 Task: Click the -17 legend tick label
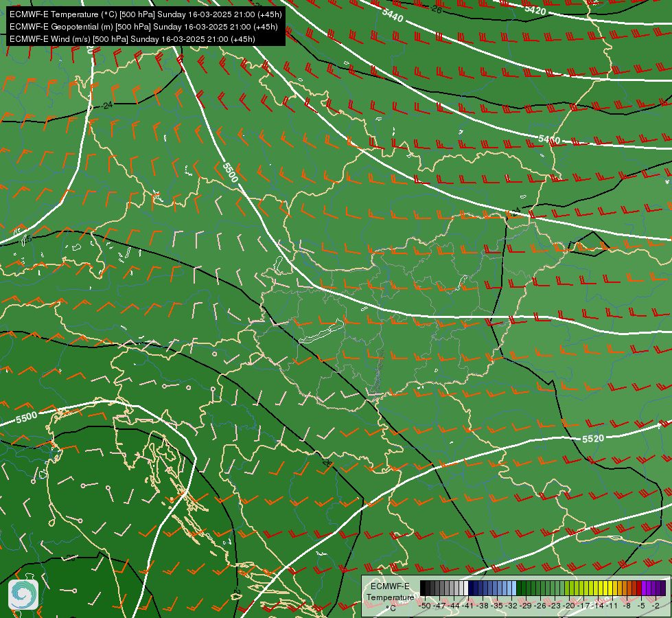[x=584, y=606]
